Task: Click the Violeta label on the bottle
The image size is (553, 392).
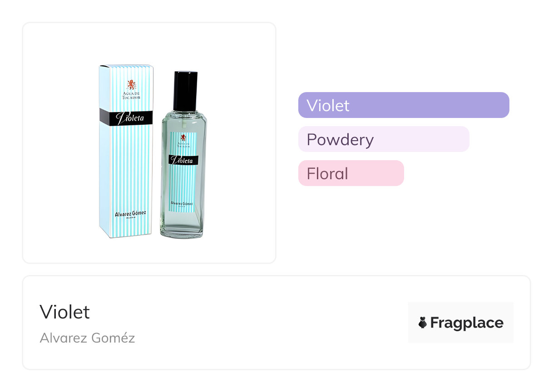Action: coord(183,160)
